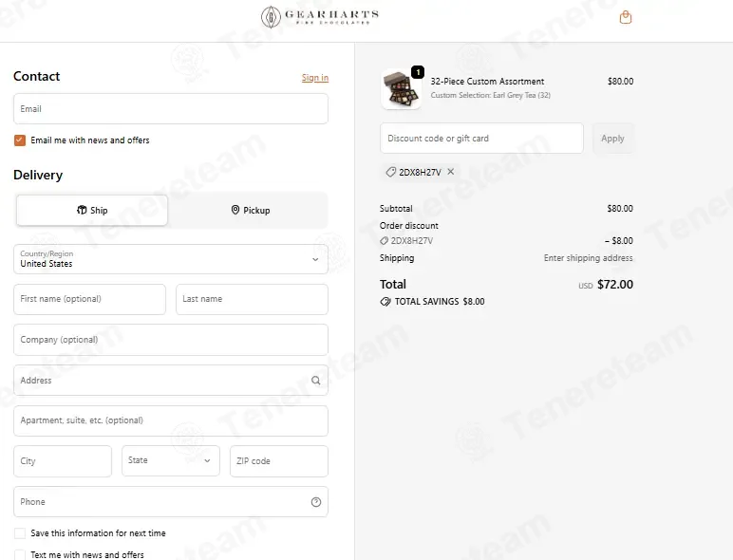
Task: Uncheck Email me with news and offers
Action: tap(20, 140)
